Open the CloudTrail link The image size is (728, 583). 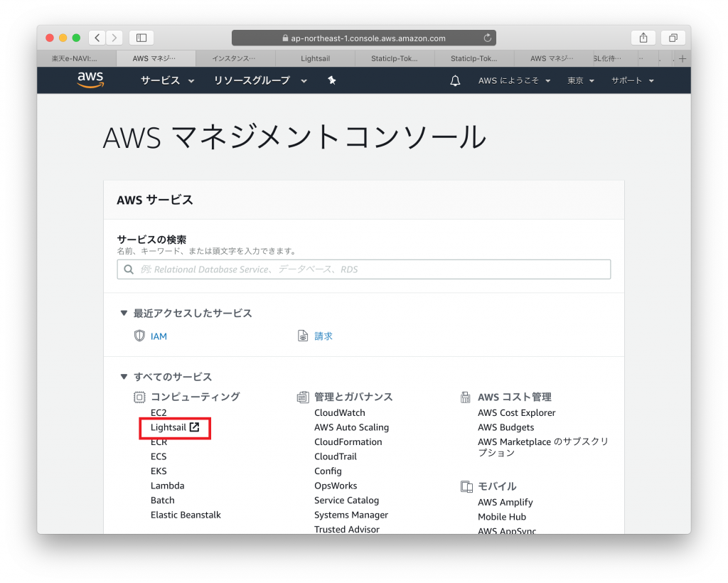(x=336, y=456)
